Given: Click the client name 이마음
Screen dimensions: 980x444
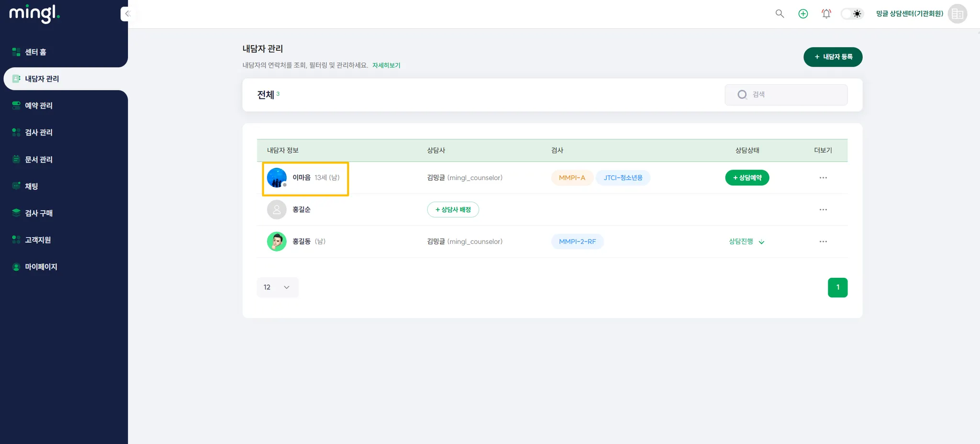Looking at the screenshot, I should click(301, 178).
